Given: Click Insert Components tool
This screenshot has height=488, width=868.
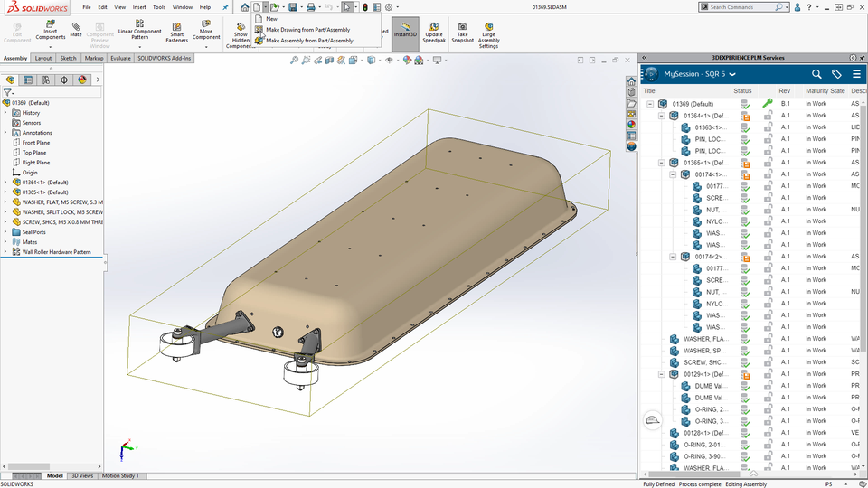Looking at the screenshot, I should click(x=51, y=31).
